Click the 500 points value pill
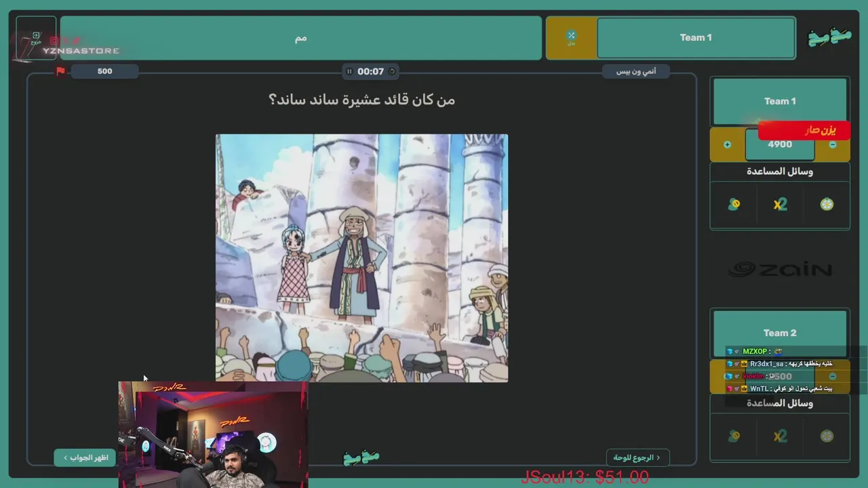Viewport: 868px width, 488px height. click(104, 71)
